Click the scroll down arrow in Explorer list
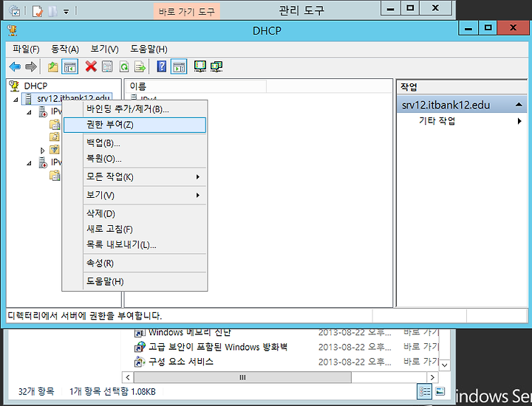 point(445,365)
